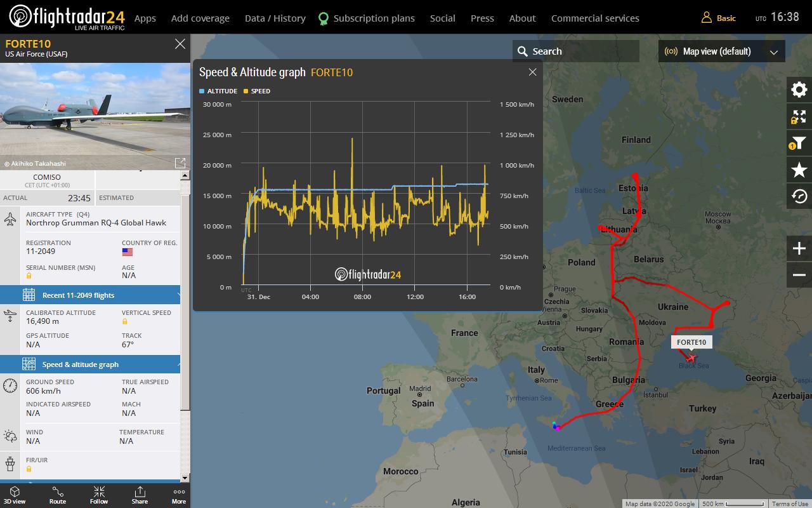Screen dimensions: 812x508
Task: Open 3D view
Action: point(15,495)
